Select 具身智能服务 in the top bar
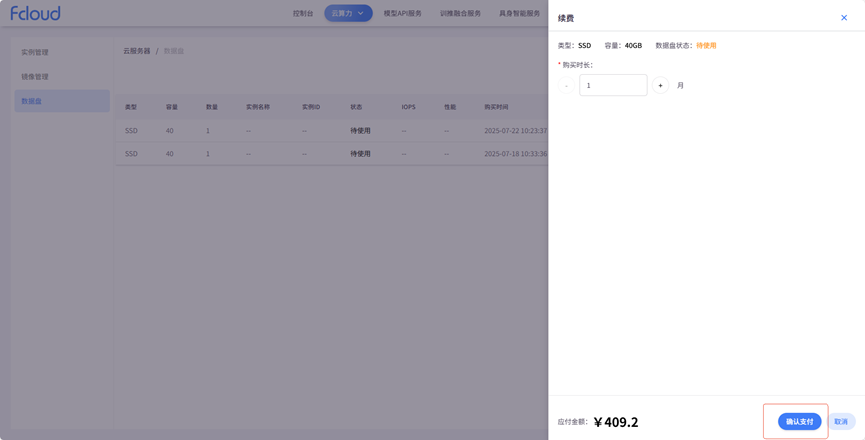The width and height of the screenshot is (865, 440). tap(519, 14)
